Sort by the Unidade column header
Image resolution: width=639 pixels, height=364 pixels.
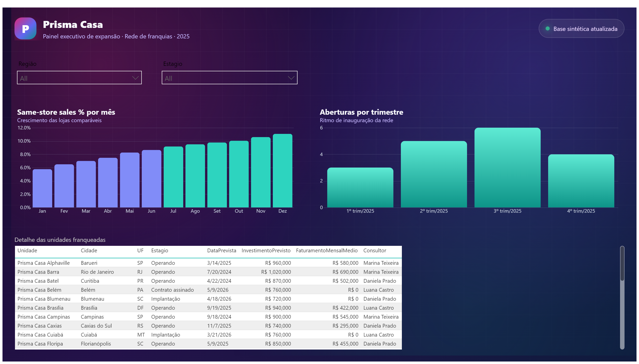pos(27,251)
